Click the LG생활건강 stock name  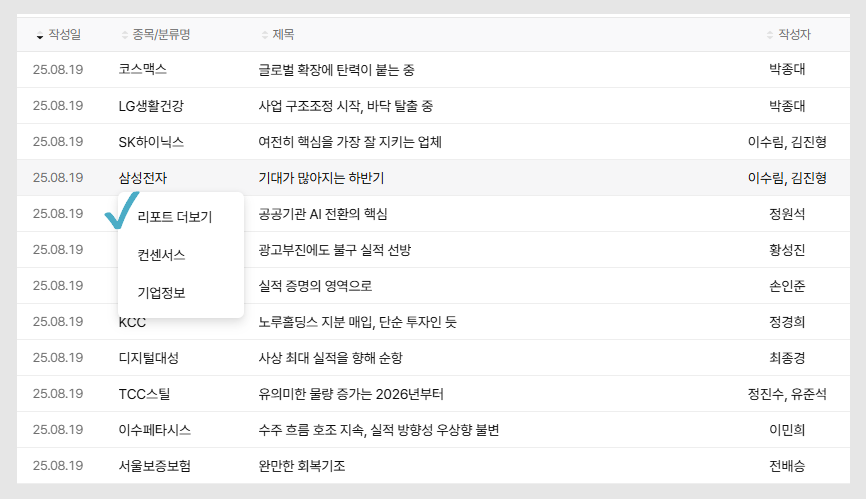(x=151, y=106)
